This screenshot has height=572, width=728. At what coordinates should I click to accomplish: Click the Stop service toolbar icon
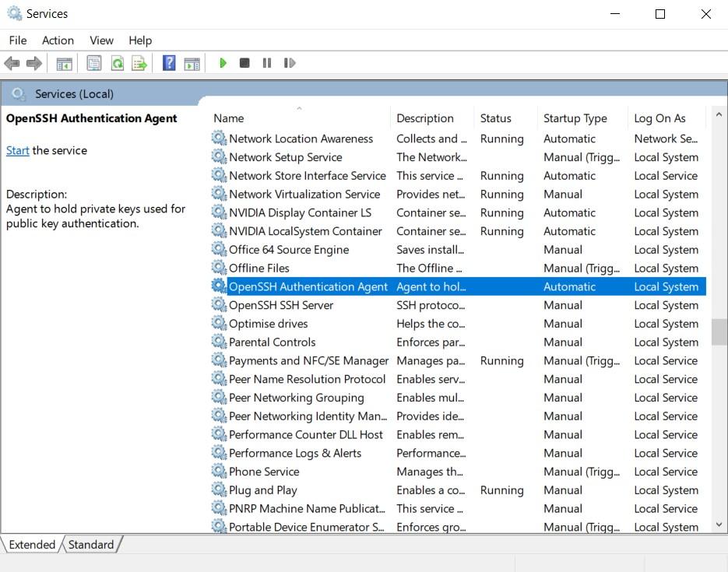pyautogui.click(x=244, y=63)
